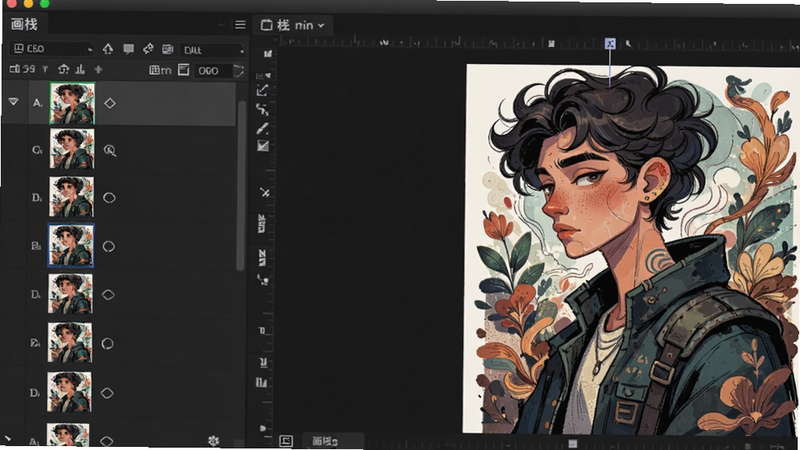The height and width of the screenshot is (450, 800).
Task: Click the stacked frames icon beside the megaphone
Action: [167, 49]
